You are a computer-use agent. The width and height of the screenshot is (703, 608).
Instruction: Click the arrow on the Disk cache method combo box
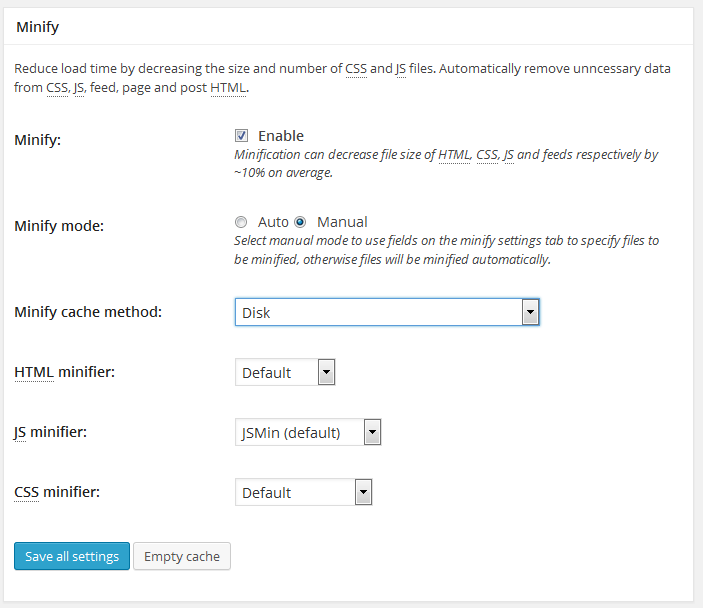(530, 313)
